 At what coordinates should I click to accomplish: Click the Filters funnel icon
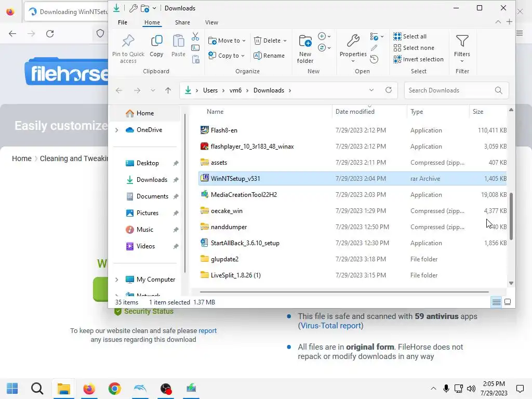tap(462, 41)
